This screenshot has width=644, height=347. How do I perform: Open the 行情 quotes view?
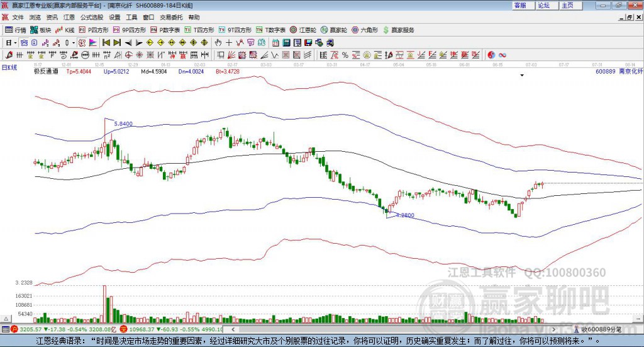[16, 30]
